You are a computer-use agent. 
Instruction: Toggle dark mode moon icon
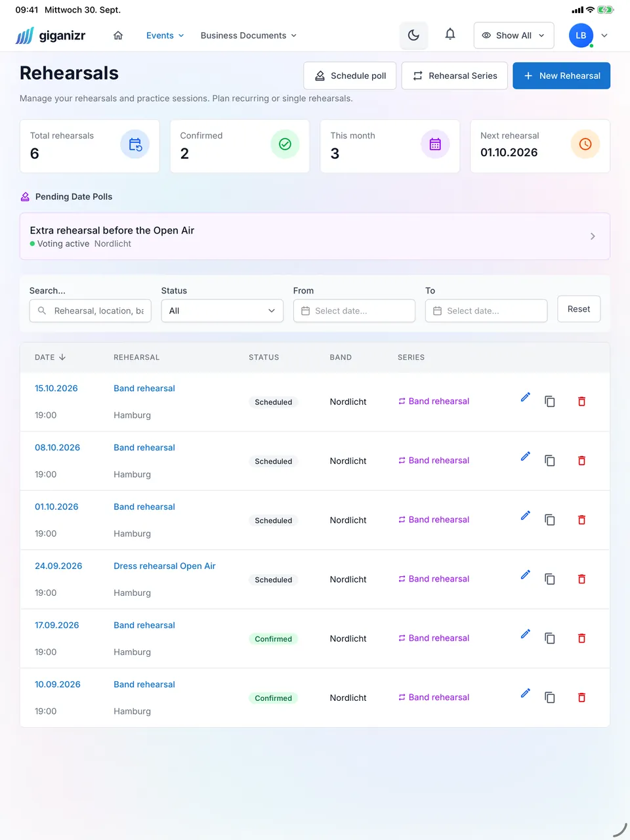(x=413, y=35)
